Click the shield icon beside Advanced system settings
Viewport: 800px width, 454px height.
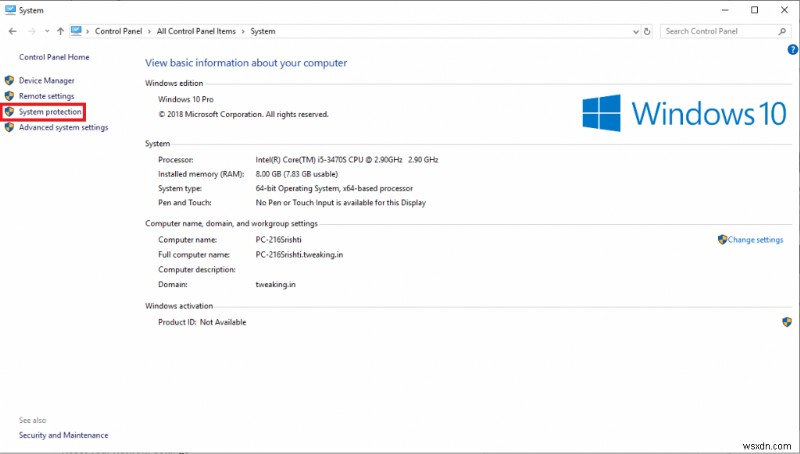click(9, 128)
